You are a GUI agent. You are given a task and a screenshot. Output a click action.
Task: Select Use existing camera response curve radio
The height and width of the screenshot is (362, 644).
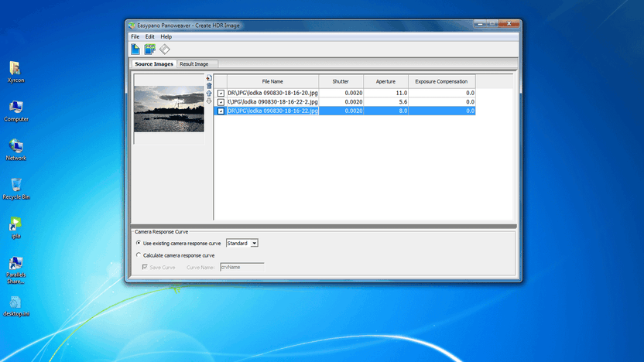click(139, 243)
